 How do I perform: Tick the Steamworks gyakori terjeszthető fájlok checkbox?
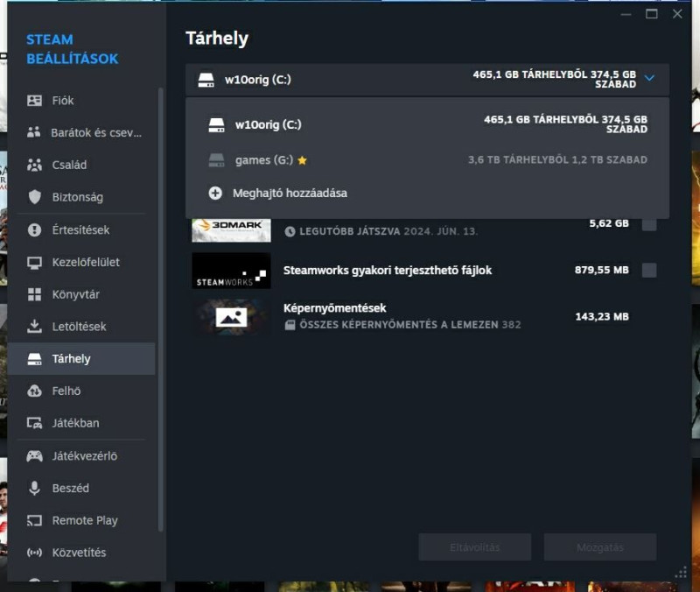(649, 270)
